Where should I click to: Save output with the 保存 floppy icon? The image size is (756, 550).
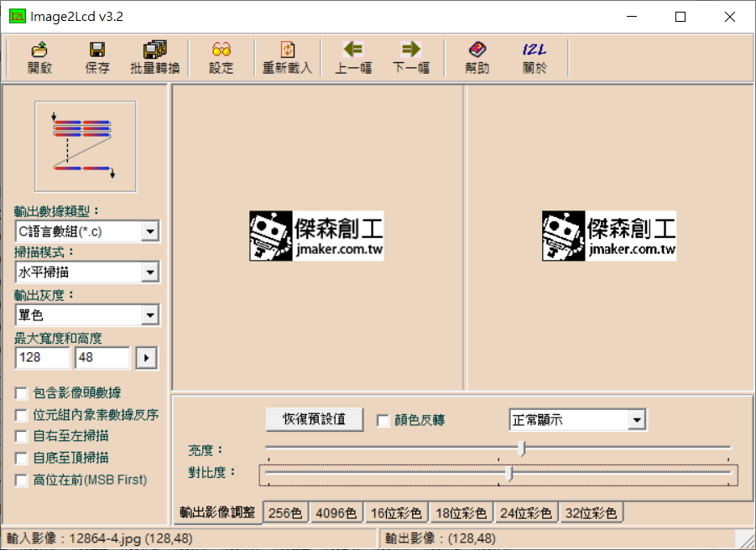point(97,57)
